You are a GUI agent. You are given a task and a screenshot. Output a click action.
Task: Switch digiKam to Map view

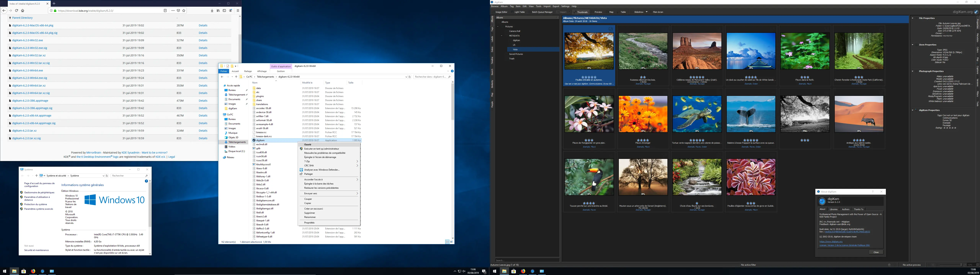tap(611, 12)
